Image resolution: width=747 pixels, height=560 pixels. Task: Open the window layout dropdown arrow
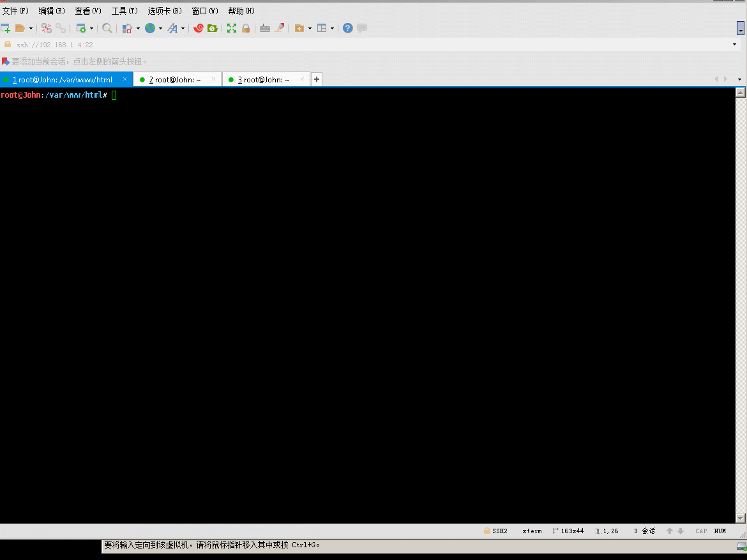tap(333, 28)
